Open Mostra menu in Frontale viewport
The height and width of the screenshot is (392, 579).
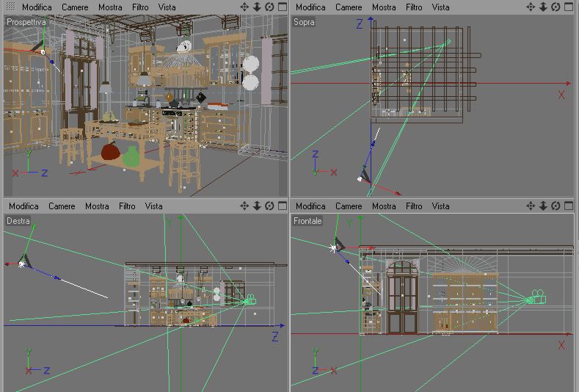pos(384,206)
